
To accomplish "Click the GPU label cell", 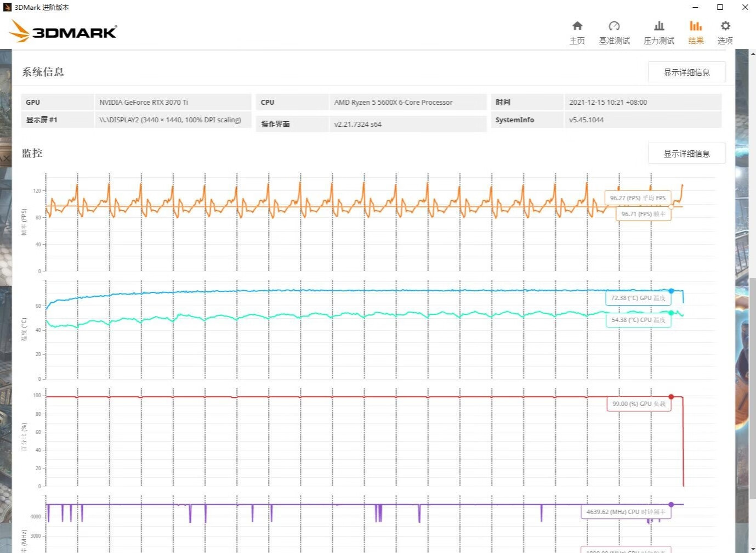I will point(57,102).
